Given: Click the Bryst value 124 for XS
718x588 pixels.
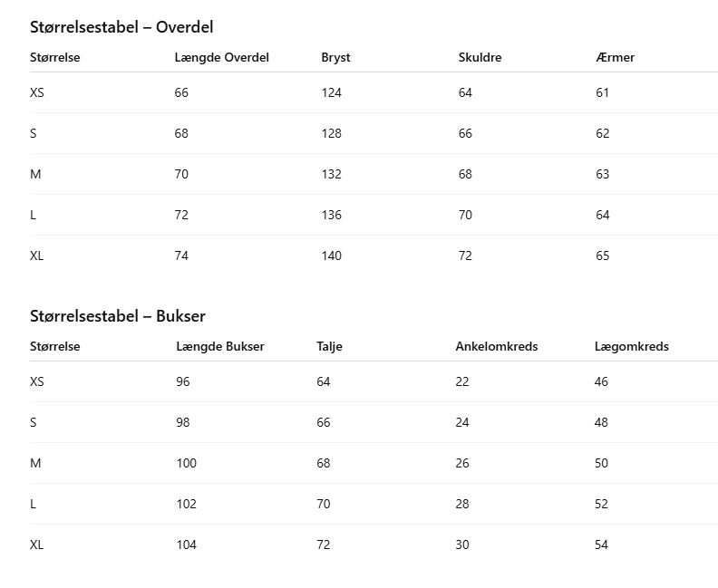Looking at the screenshot, I should [x=332, y=93].
